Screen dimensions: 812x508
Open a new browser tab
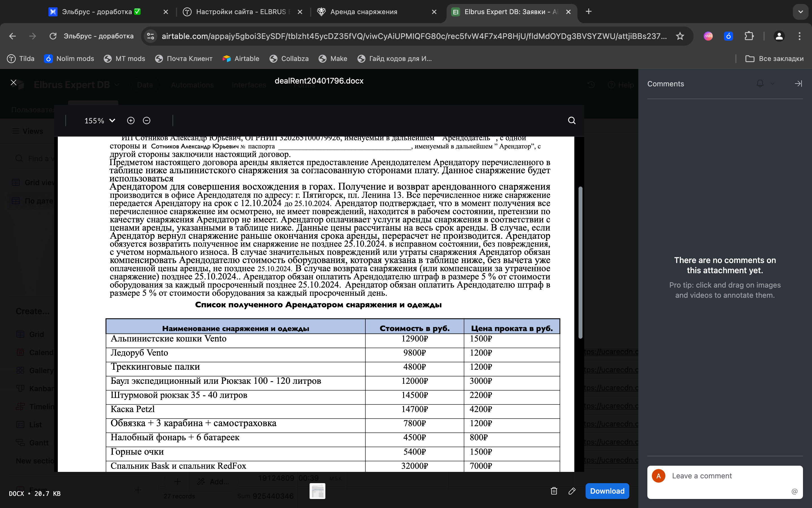588,12
